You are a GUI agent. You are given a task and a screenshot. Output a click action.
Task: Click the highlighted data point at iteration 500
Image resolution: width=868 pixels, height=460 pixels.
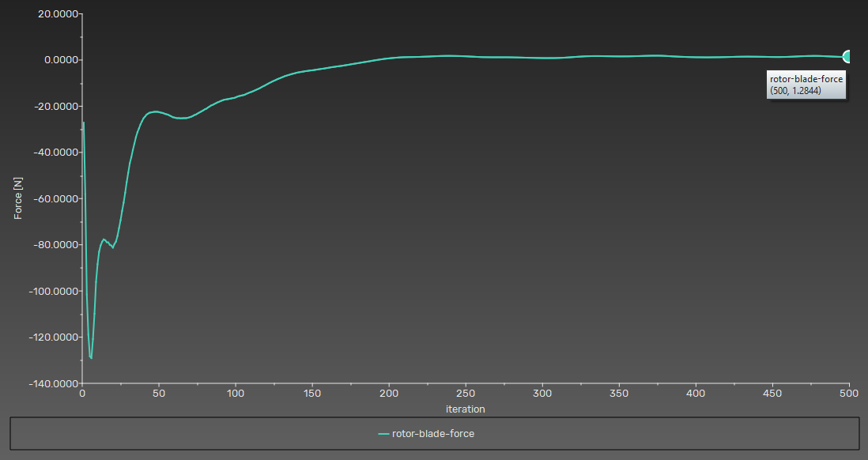[847, 57]
